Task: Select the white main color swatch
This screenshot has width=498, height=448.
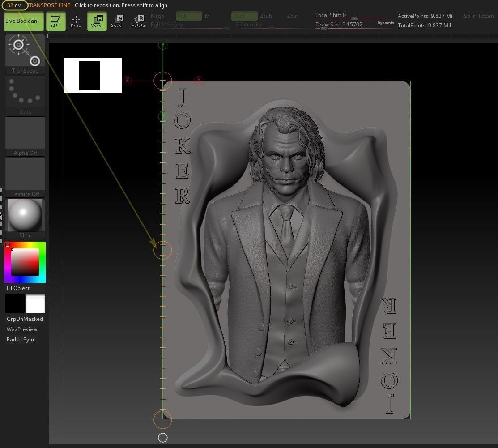Action: 35,303
